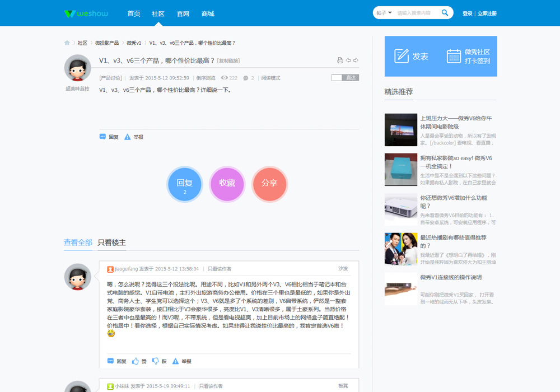Click jiaoguifang's avatar beside the first reply
Screen dimensions: 560x392
[x=77, y=277]
